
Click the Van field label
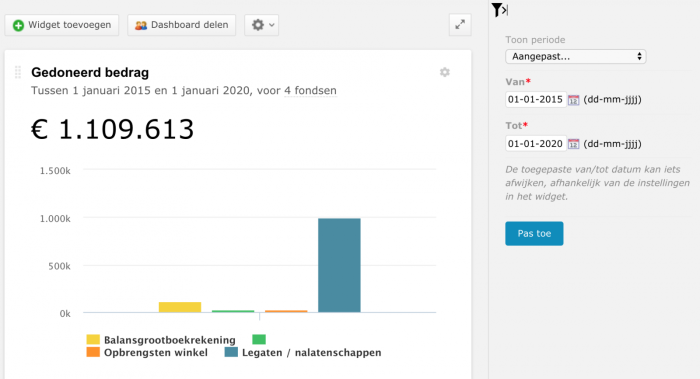point(518,82)
